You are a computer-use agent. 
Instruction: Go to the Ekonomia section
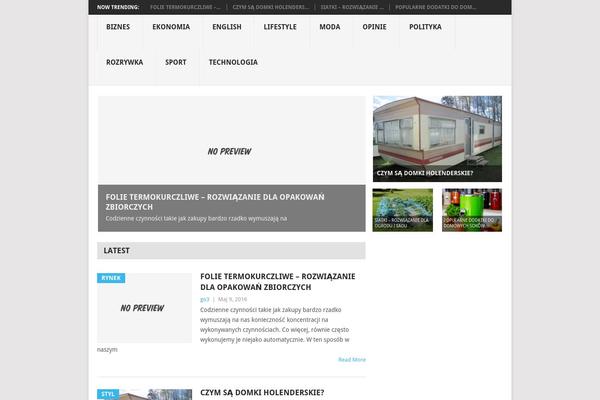tap(171, 27)
